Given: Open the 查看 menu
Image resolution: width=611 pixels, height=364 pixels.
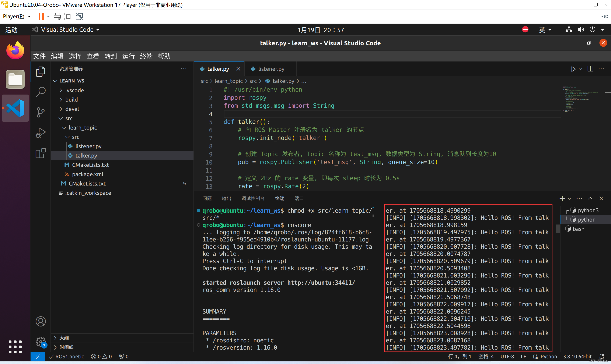Looking at the screenshot, I should (x=93, y=56).
